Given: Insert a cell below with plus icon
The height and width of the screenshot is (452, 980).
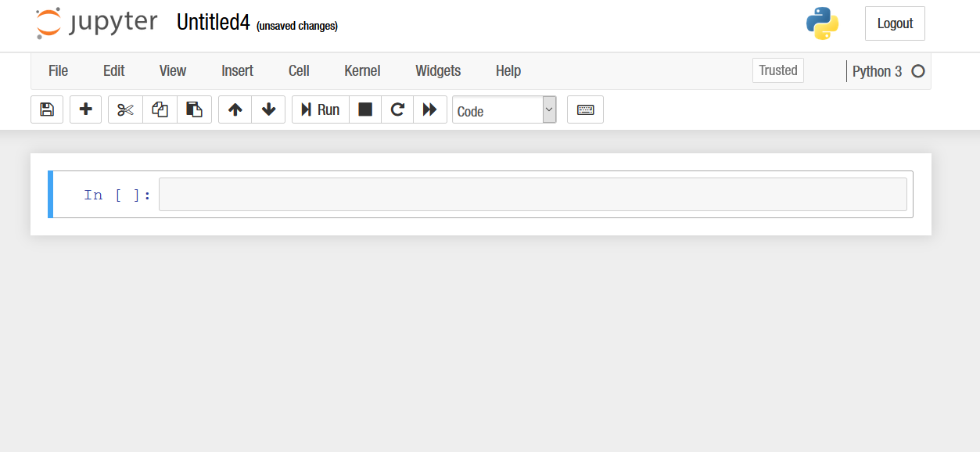Looking at the screenshot, I should [86, 109].
